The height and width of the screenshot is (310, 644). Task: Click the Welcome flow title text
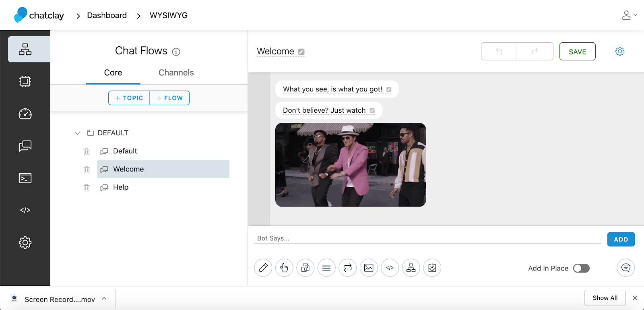(x=275, y=52)
